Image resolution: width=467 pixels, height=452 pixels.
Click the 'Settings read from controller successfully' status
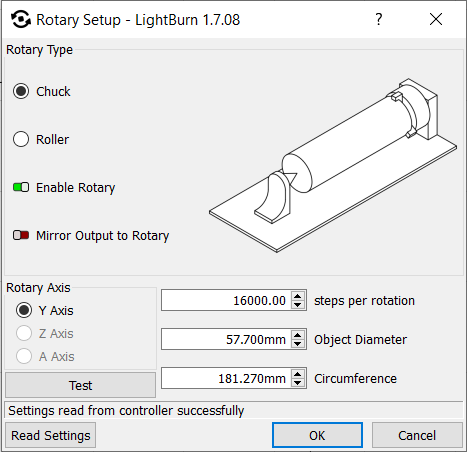(126, 410)
